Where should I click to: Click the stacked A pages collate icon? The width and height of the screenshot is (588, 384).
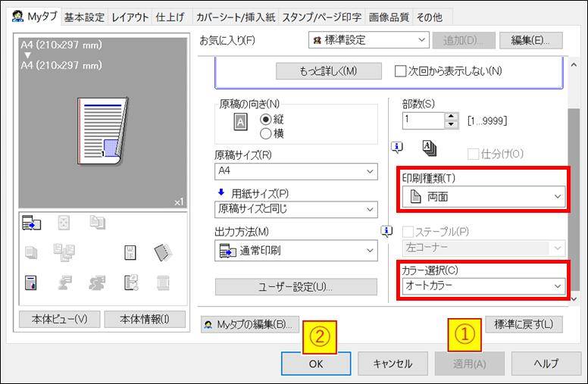click(x=430, y=148)
